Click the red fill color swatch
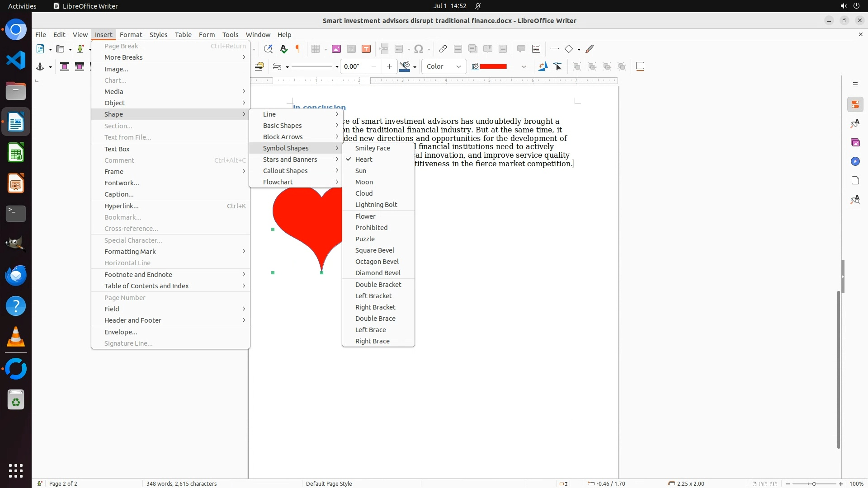The height and width of the screenshot is (488, 868). [x=493, y=66]
